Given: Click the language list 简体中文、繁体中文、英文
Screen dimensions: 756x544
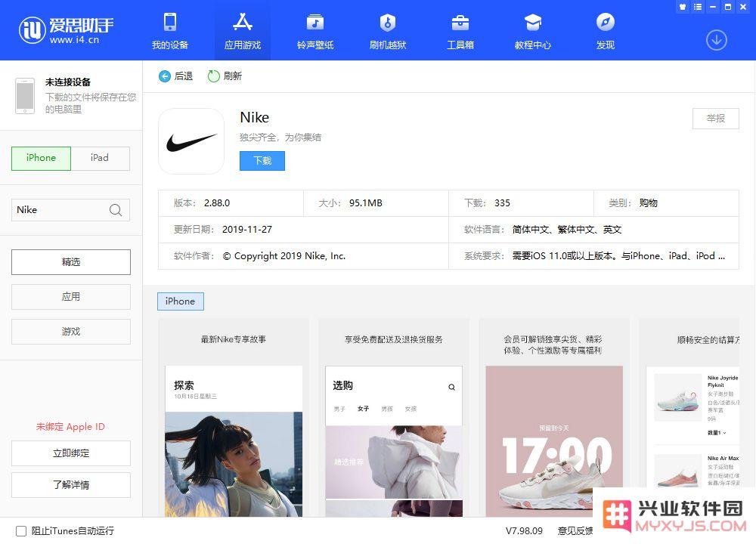Looking at the screenshot, I should point(567,230).
